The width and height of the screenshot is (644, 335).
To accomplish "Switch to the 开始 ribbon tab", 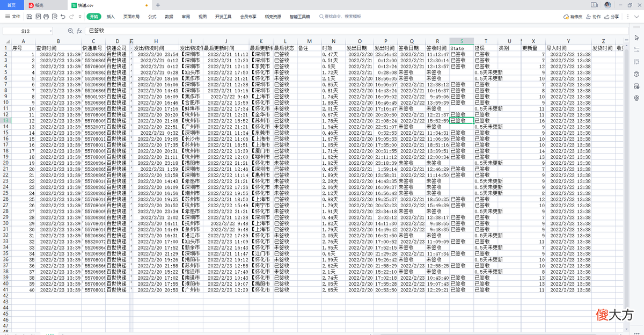I will 94,17.
